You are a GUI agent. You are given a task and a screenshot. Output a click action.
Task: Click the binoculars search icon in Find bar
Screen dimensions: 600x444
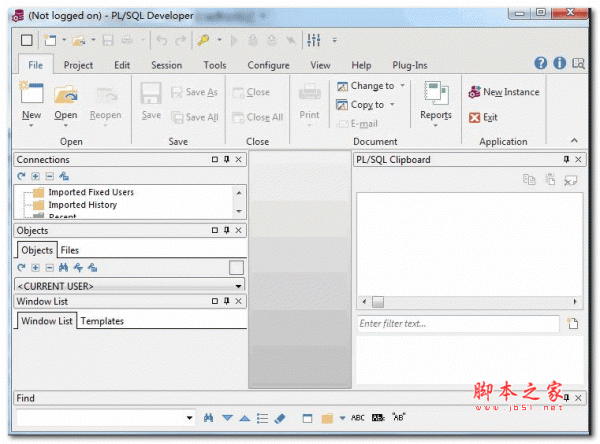click(x=208, y=418)
